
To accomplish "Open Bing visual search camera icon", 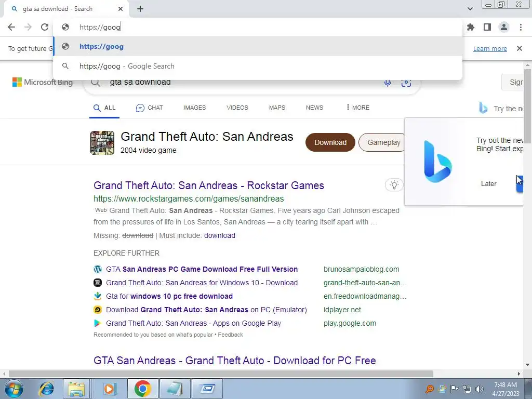I will tap(406, 83).
